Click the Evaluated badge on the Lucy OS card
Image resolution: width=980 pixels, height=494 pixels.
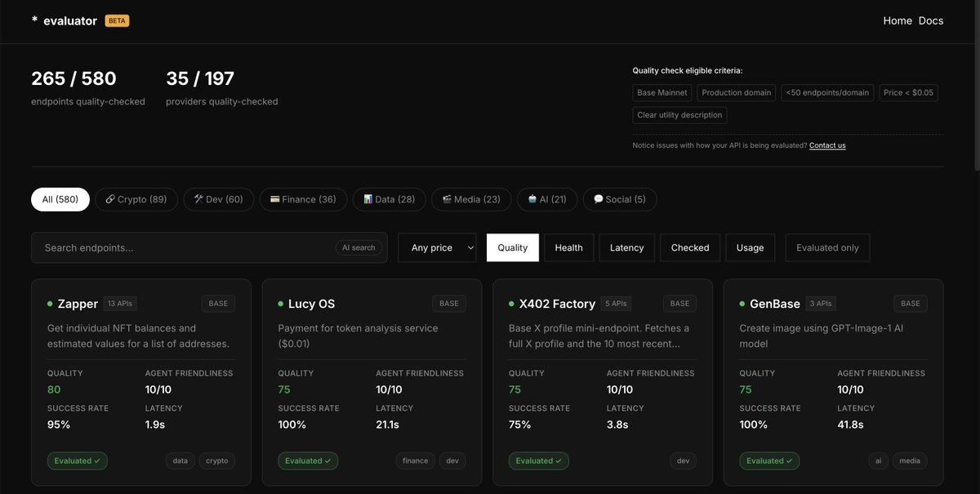(x=308, y=461)
